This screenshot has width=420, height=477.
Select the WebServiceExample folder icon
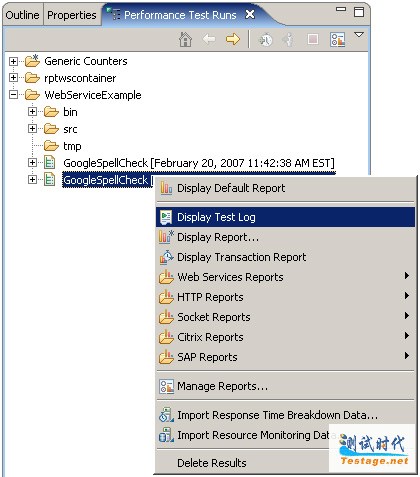click(x=32, y=95)
